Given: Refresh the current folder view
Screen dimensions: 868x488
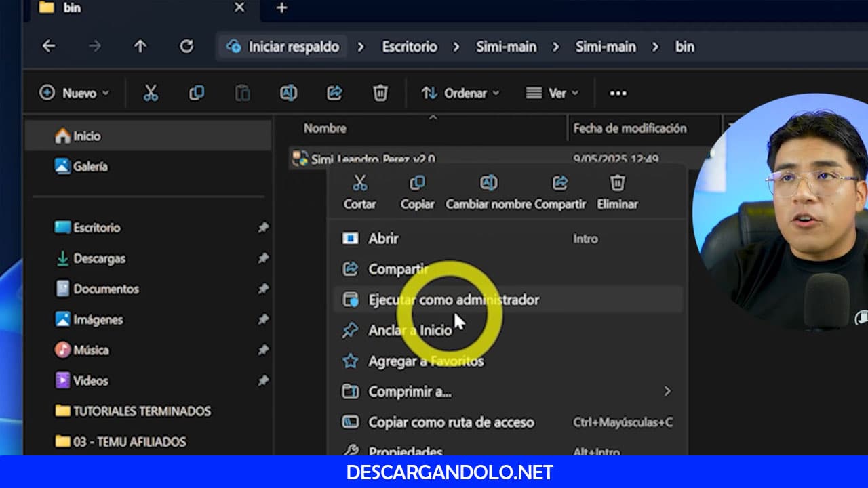Looking at the screenshot, I should point(186,46).
